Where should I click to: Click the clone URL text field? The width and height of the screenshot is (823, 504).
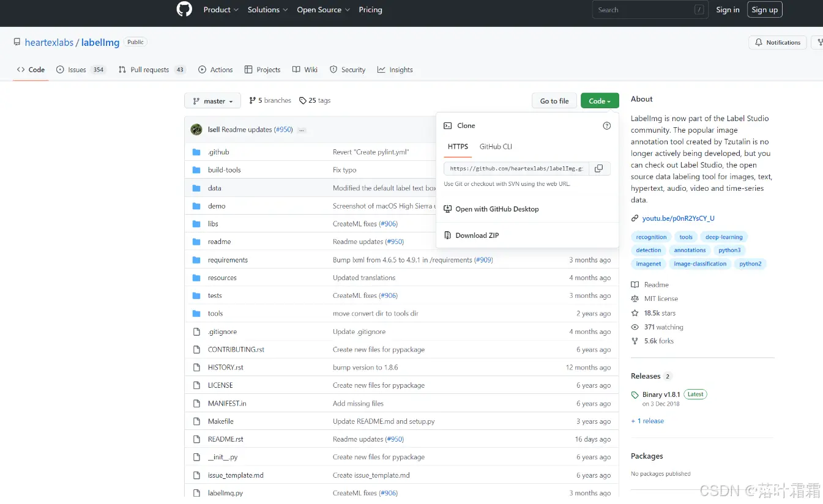pos(516,168)
